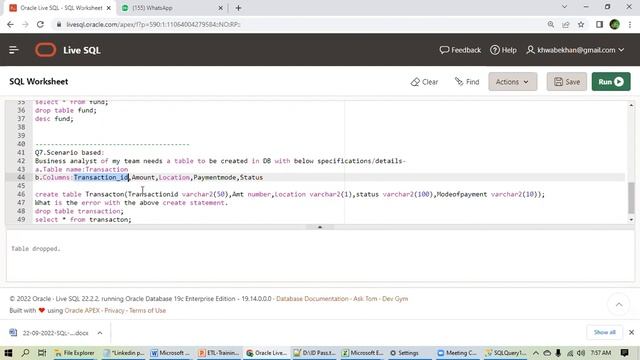This screenshot has height=360, width=640.
Task: Clear the SQL worksheet
Action: coord(424,82)
